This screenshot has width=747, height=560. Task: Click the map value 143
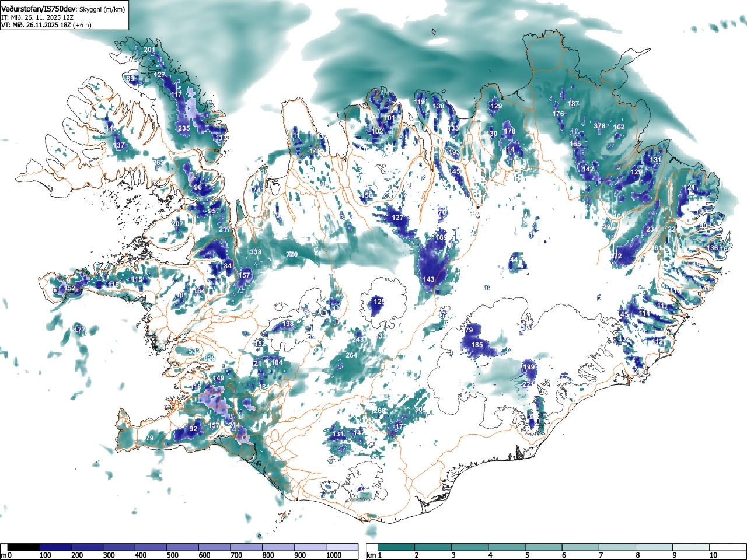click(x=428, y=279)
